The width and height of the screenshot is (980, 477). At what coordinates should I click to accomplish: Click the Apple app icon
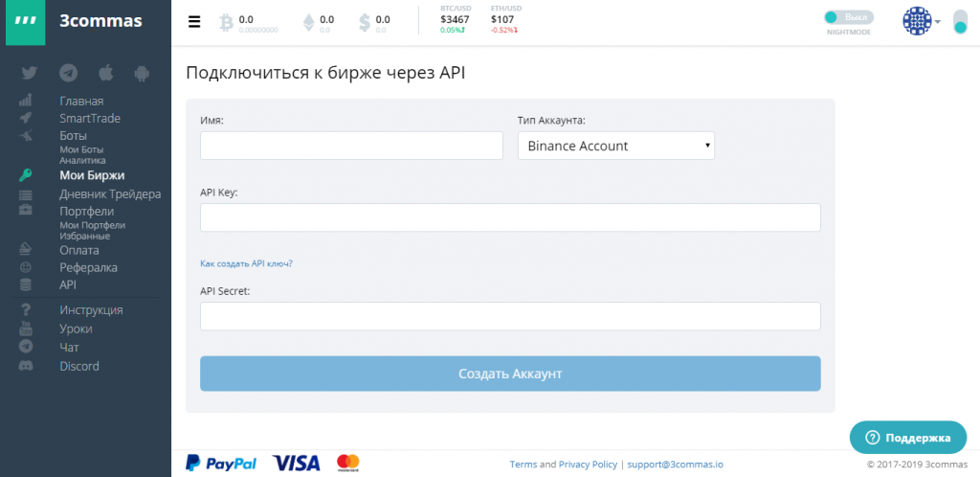click(105, 73)
